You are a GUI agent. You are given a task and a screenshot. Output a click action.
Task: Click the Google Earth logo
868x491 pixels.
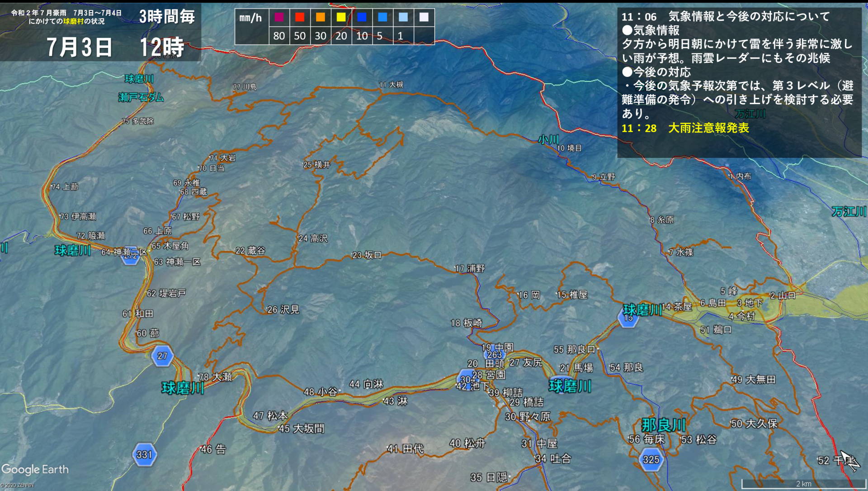click(35, 469)
